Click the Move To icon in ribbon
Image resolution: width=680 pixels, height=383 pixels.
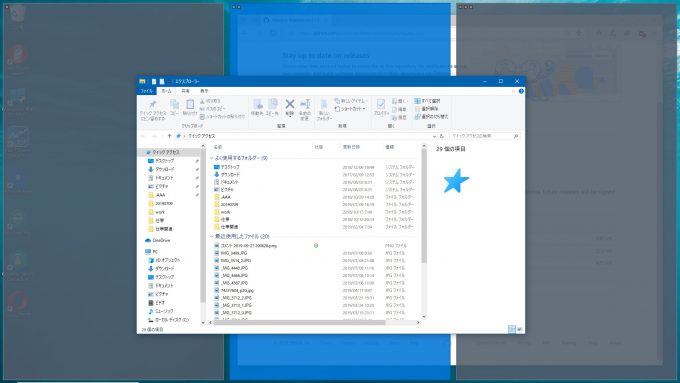pyautogui.click(x=257, y=104)
